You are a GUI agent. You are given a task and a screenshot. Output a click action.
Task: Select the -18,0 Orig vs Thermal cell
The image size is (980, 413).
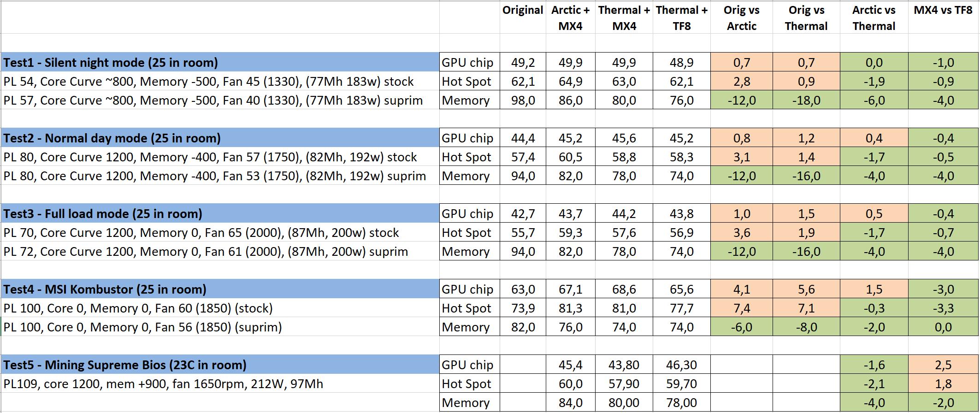click(806, 100)
